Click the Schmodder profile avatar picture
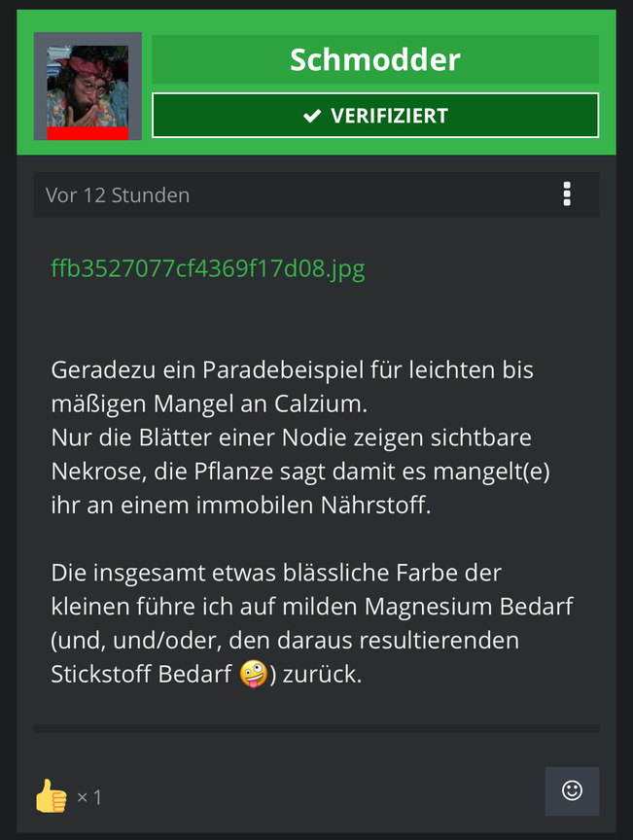The height and width of the screenshot is (840, 633). click(88, 87)
